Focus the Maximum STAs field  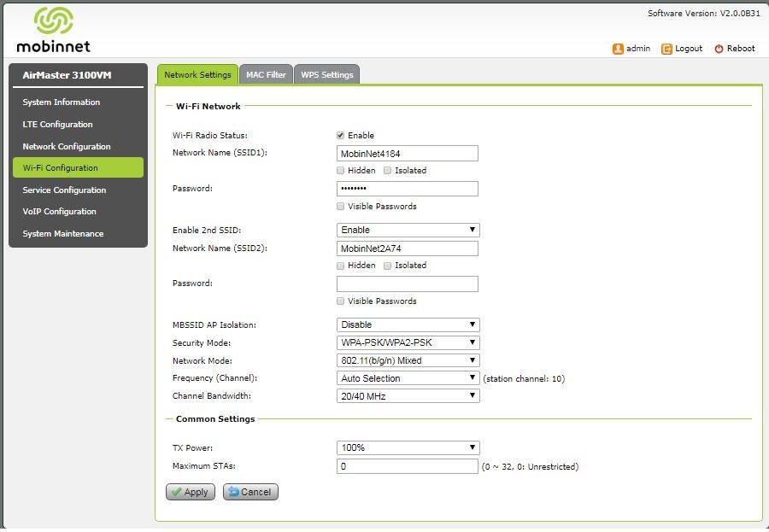click(408, 466)
